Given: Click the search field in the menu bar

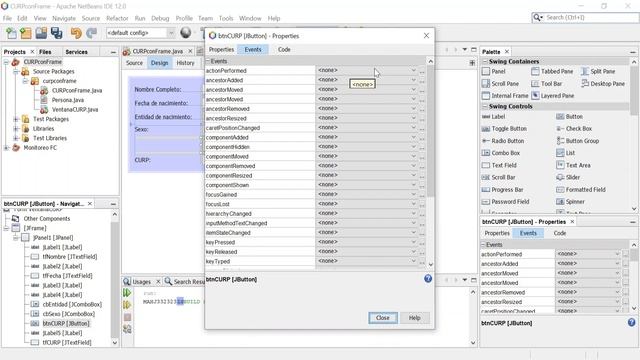Looking at the screenshot, I should [591, 18].
